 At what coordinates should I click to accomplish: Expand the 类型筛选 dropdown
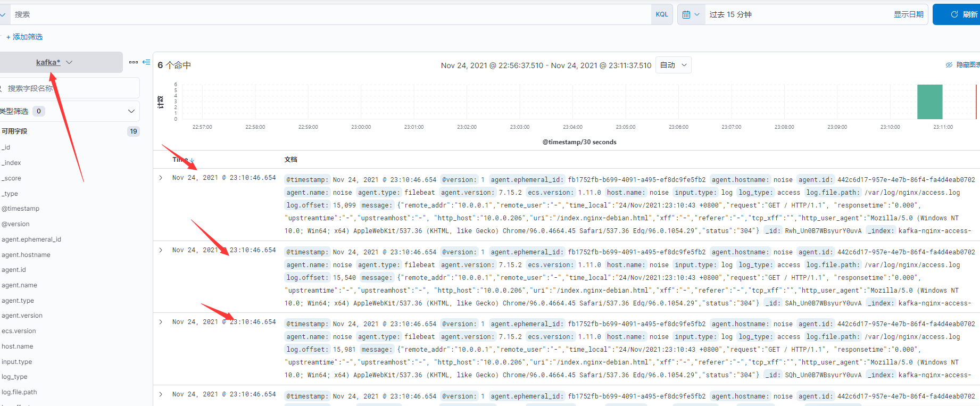pyautogui.click(x=70, y=111)
